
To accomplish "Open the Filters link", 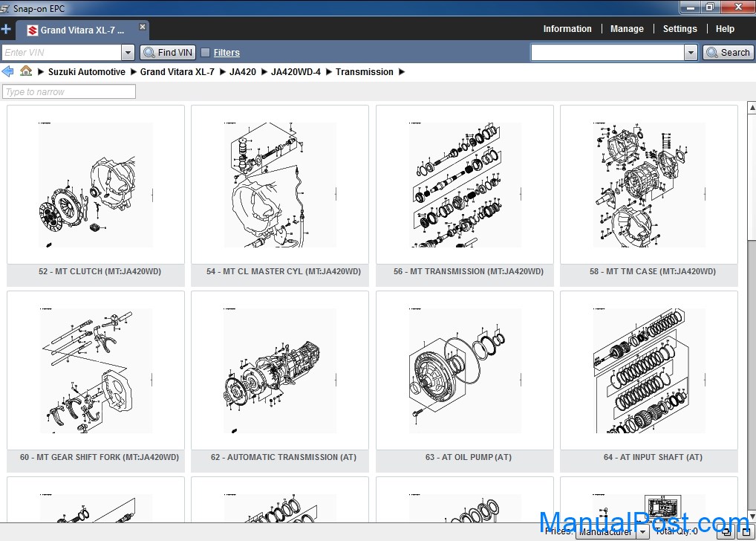I will 227,53.
